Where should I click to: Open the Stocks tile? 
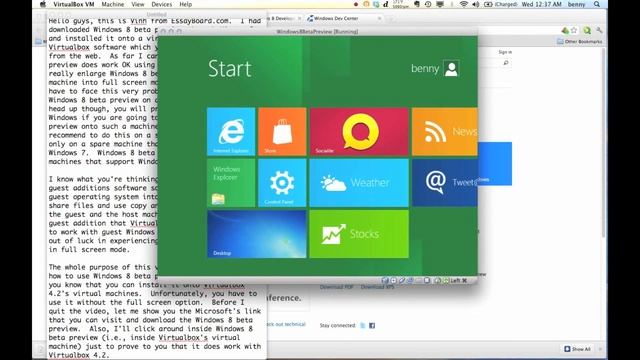[359, 234]
